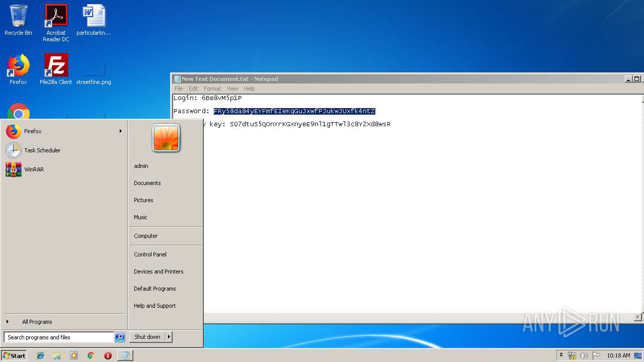Maximize the Notepad window
644x362 pixels.
tap(636, 79)
